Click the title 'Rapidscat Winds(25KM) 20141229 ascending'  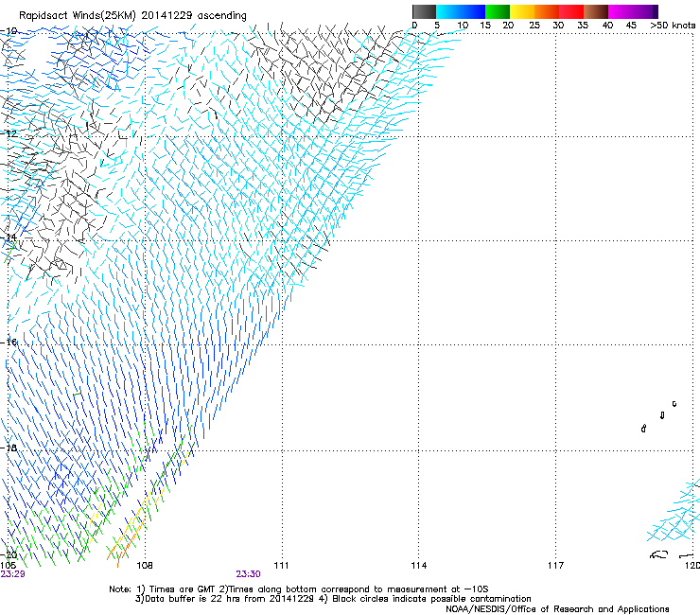(132, 16)
